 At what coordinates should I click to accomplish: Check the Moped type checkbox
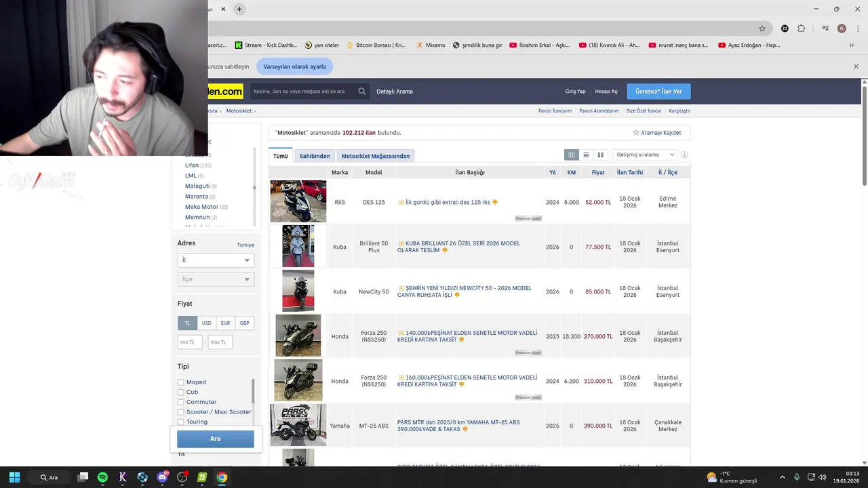tap(181, 382)
